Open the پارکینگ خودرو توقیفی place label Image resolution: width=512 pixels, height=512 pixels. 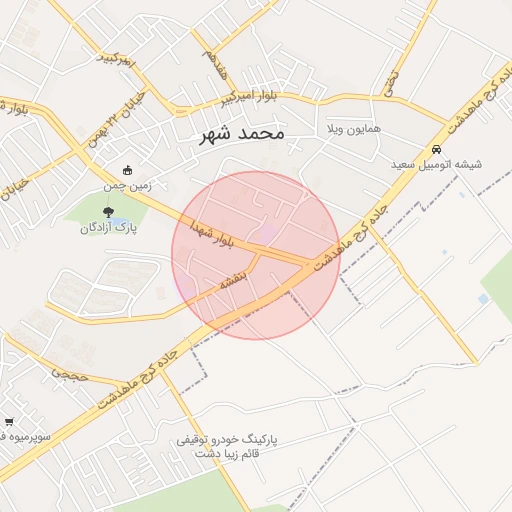(x=227, y=440)
